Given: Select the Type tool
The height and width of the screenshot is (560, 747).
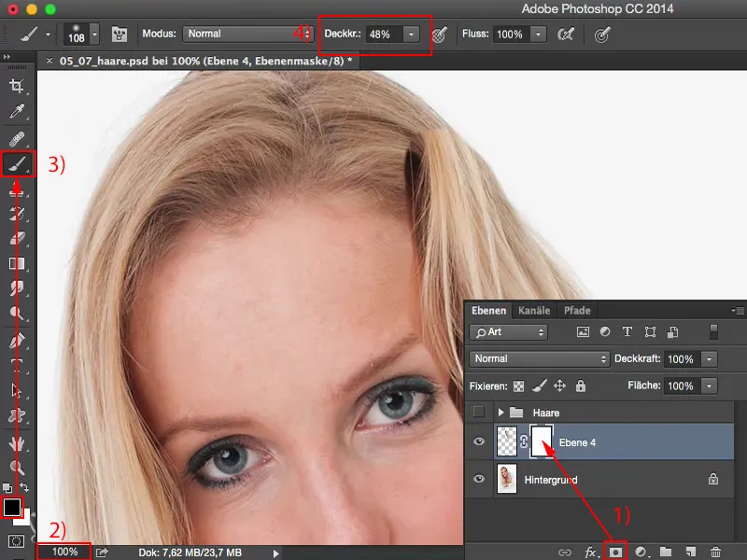Looking at the screenshot, I should pyautogui.click(x=17, y=366).
